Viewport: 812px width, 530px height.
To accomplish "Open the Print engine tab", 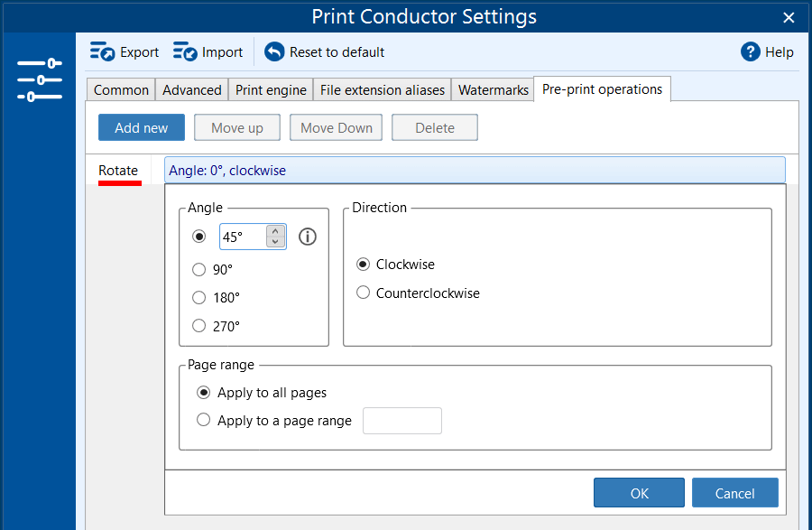I will click(x=272, y=90).
